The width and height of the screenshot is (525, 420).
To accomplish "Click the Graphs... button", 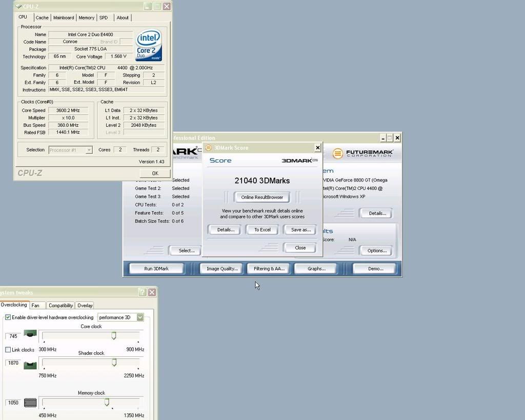I will pyautogui.click(x=316, y=269).
